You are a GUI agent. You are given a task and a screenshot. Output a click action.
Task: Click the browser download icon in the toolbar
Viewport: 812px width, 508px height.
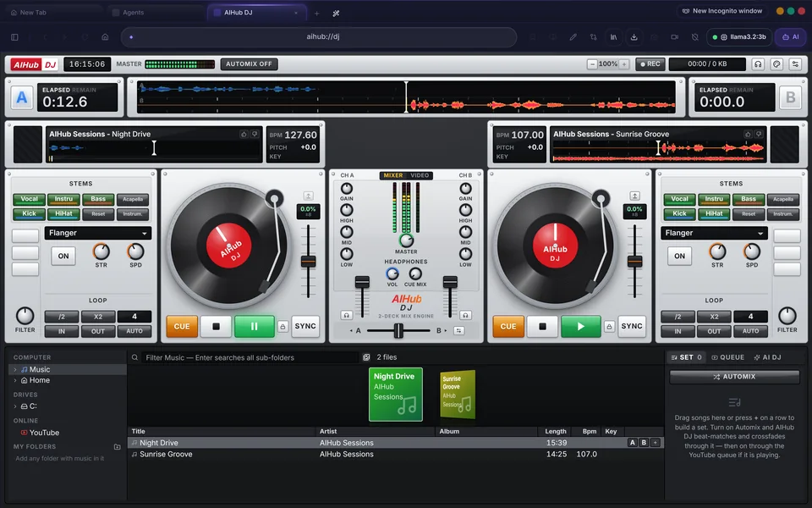point(634,36)
